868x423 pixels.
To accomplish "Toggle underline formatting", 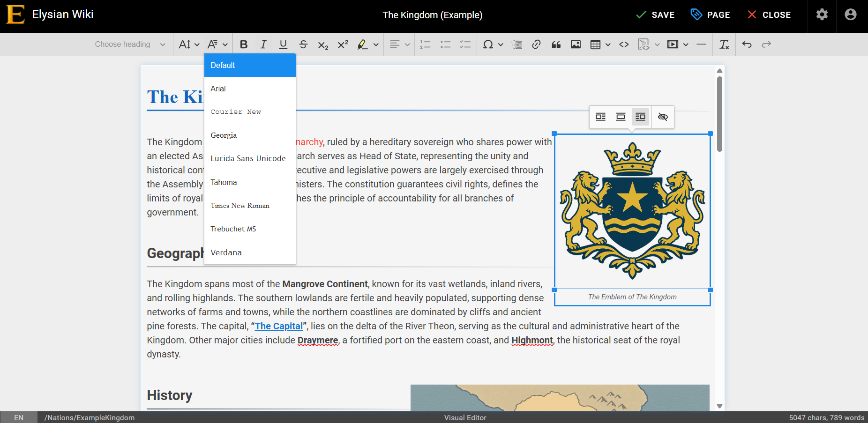I will click(283, 45).
